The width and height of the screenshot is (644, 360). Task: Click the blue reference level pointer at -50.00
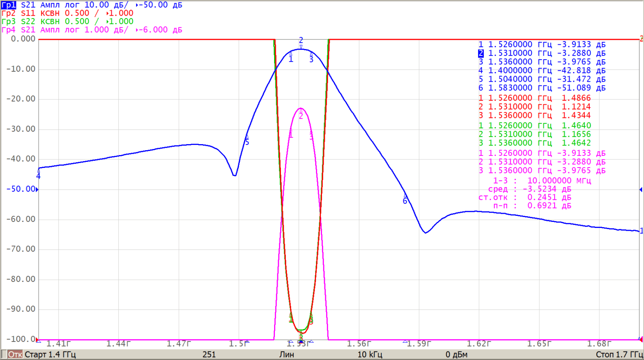pyautogui.click(x=37, y=189)
